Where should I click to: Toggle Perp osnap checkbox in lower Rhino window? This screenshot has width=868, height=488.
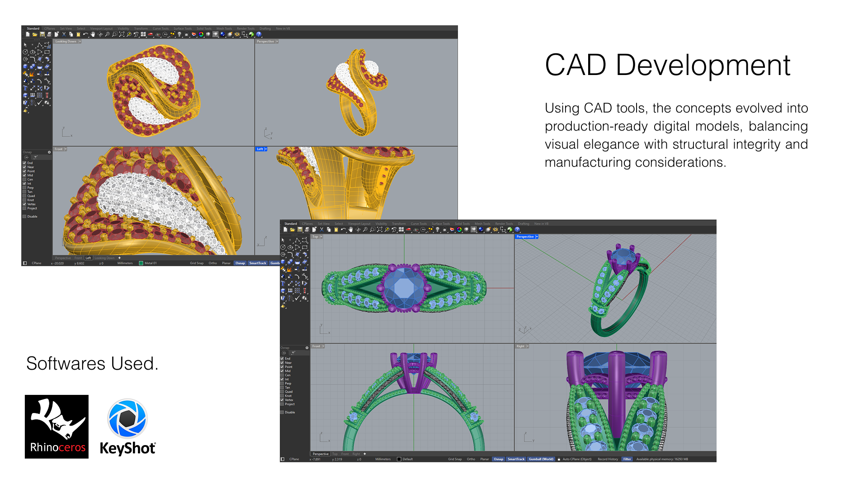click(282, 383)
